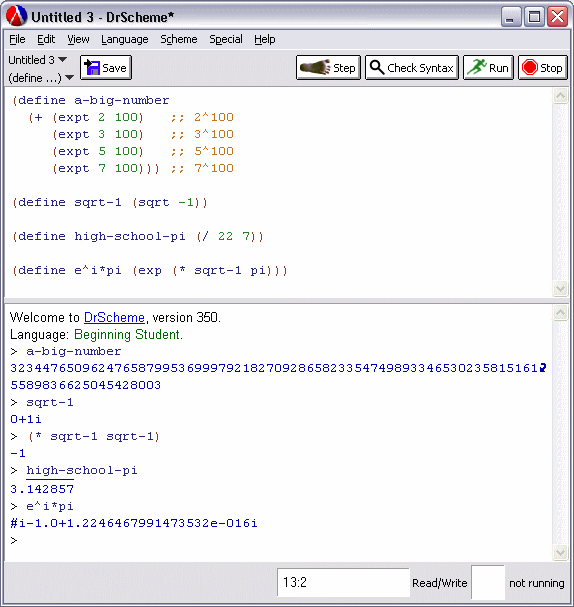Click the not running status text
This screenshot has width=574, height=607.
(536, 583)
